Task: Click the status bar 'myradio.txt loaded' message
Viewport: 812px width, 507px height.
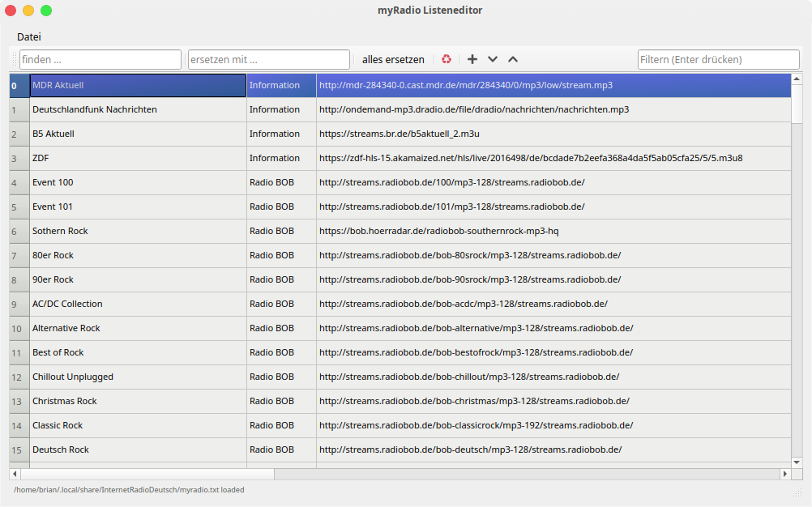Action: [129, 490]
